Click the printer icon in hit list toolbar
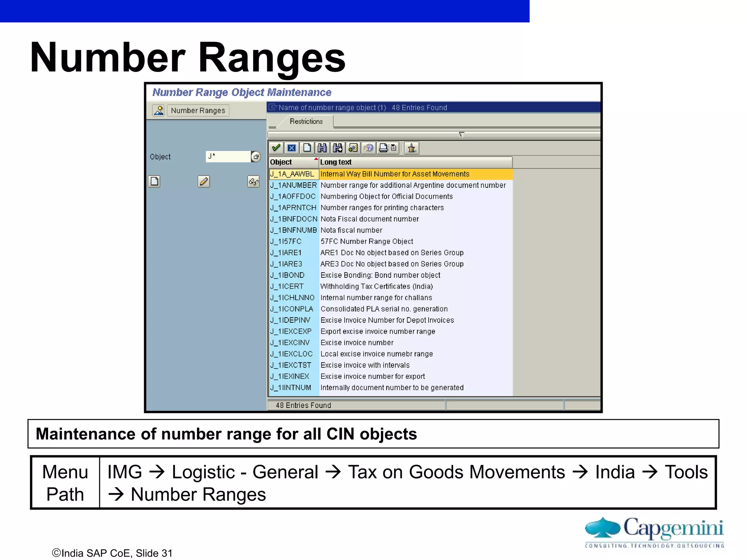The height and width of the screenshot is (560, 747). [383, 148]
